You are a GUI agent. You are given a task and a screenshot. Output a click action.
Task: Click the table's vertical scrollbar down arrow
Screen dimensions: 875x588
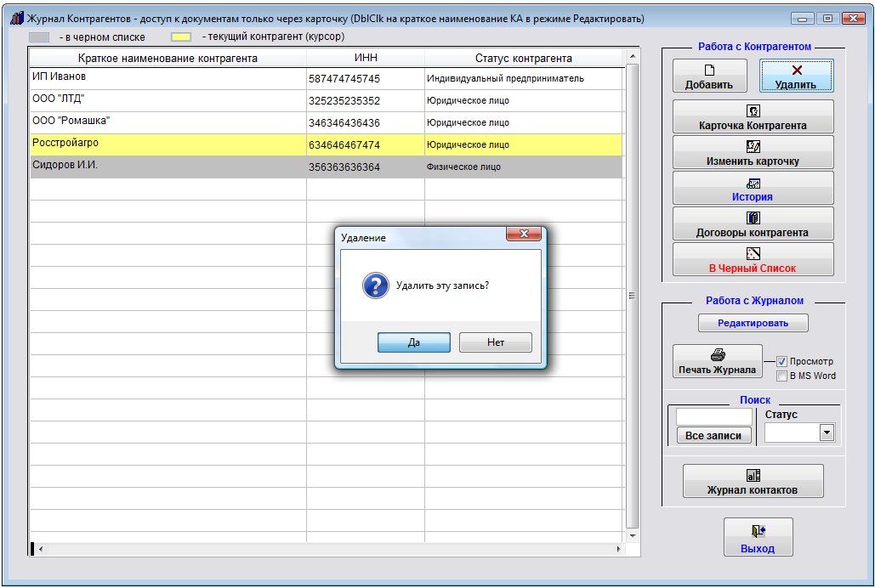click(x=632, y=536)
